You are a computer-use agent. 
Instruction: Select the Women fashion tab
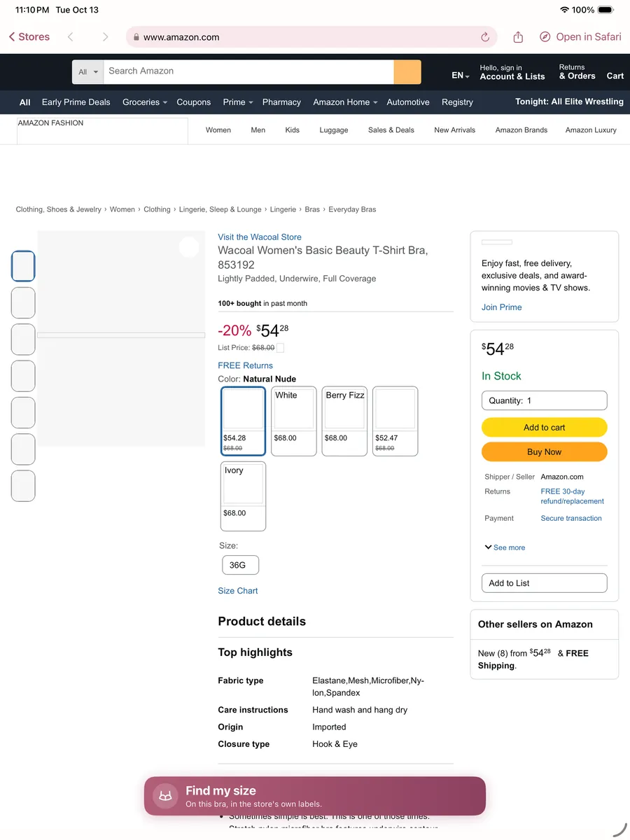218,130
